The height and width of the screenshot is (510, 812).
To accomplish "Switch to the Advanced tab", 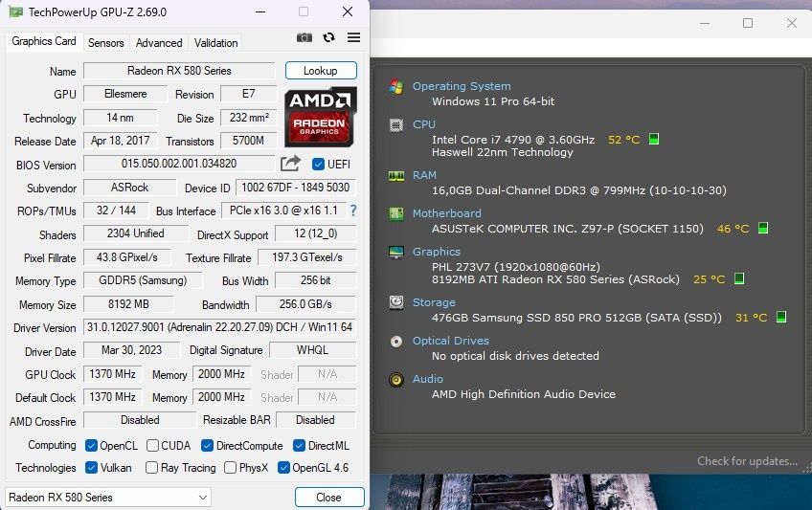I will (159, 43).
